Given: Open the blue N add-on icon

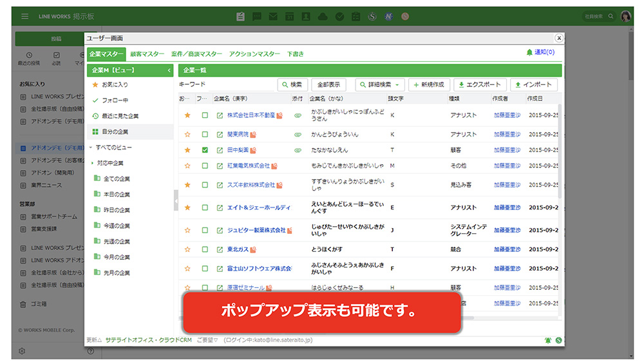Looking at the screenshot, I should point(388,17).
